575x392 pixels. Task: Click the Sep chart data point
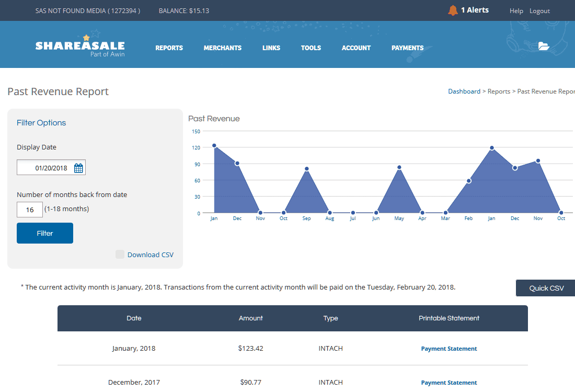(x=306, y=169)
